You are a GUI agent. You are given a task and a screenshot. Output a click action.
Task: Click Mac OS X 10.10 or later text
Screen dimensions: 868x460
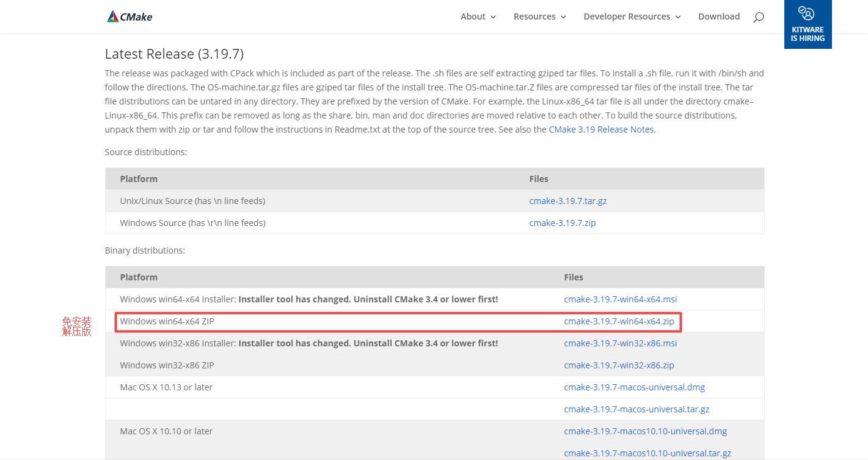point(166,431)
